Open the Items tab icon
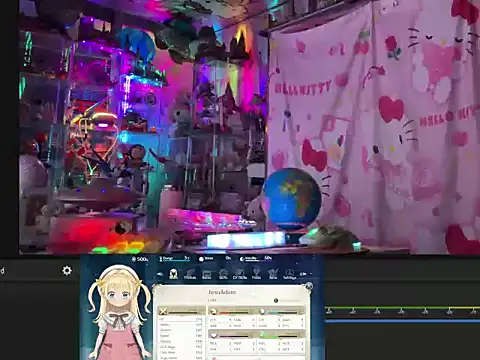Image resolution: width=480 pixels, height=360 pixels. point(273,274)
